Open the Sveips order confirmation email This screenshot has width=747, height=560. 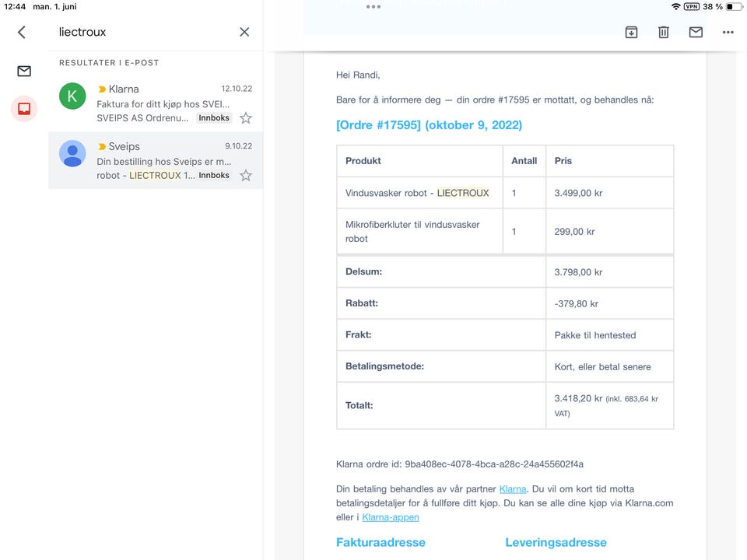point(156,160)
